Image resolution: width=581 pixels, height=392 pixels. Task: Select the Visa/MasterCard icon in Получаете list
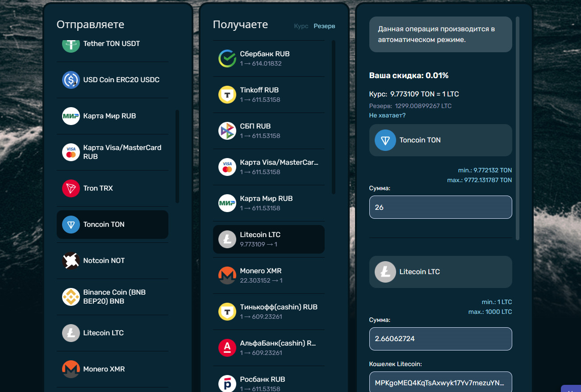tap(227, 167)
